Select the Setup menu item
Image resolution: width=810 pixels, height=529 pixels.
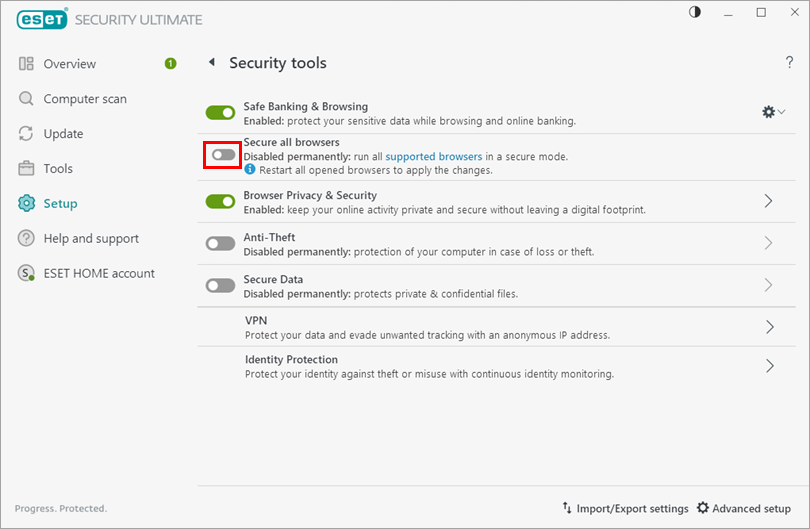pyautogui.click(x=60, y=204)
